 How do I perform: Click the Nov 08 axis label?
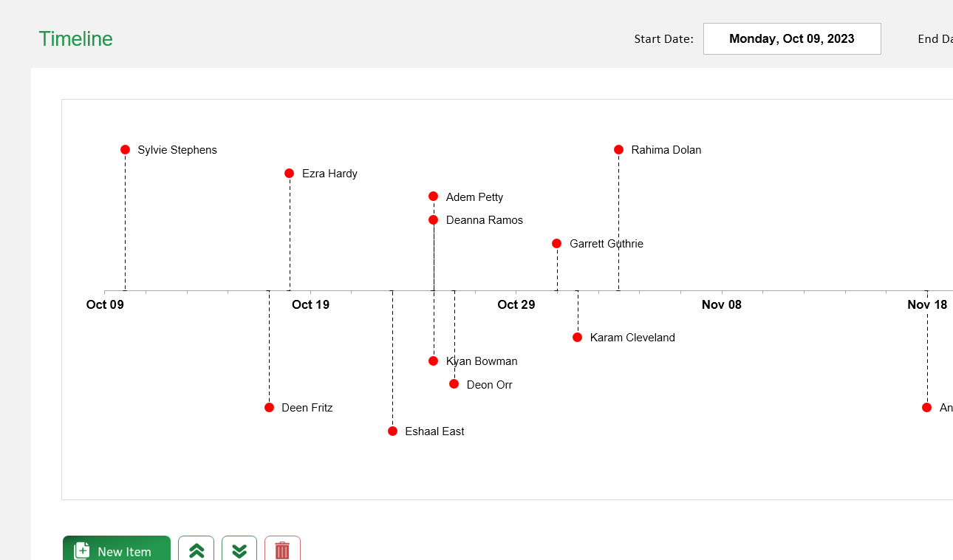(721, 304)
